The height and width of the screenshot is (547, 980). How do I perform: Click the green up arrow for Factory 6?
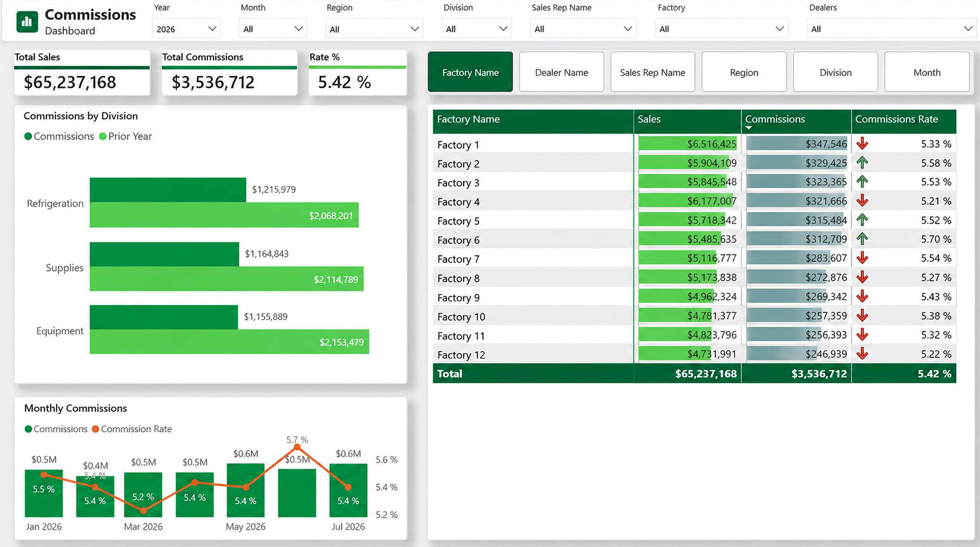click(x=862, y=239)
